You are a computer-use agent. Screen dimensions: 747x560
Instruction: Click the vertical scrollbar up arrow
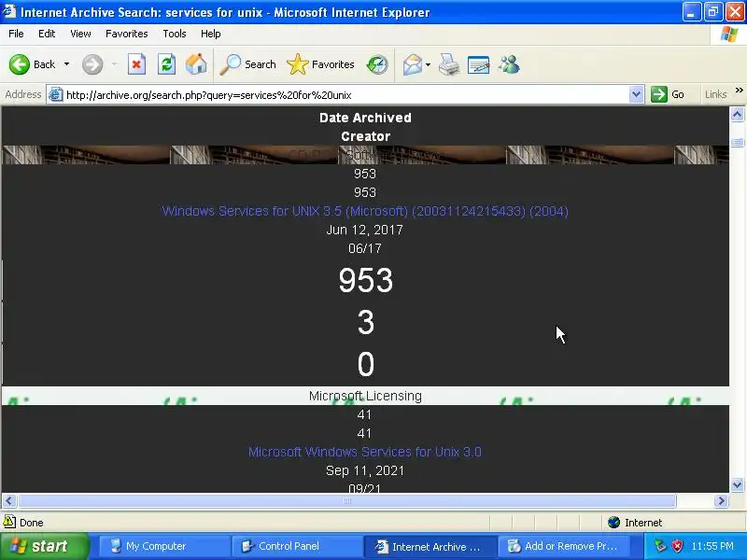(737, 115)
